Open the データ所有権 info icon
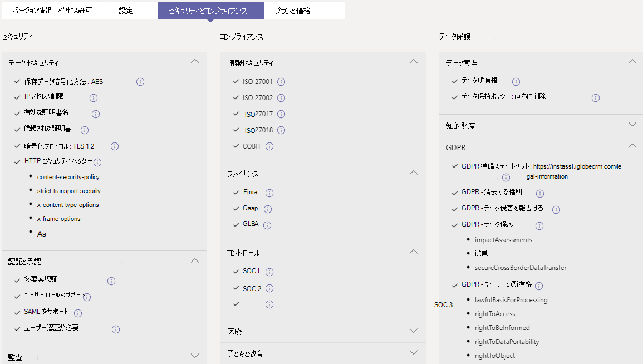This screenshot has width=643, height=364. pos(516,81)
